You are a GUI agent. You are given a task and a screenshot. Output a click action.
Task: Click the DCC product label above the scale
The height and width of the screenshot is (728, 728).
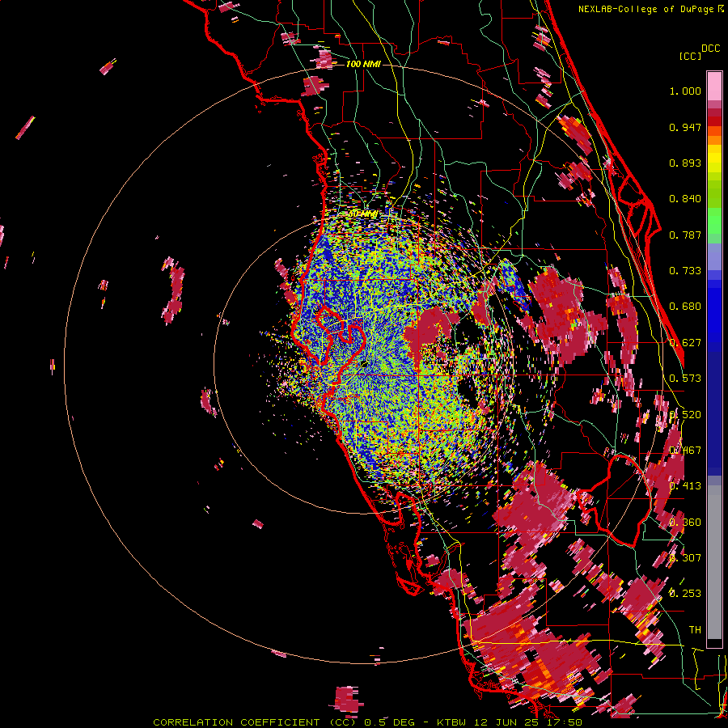710,49
